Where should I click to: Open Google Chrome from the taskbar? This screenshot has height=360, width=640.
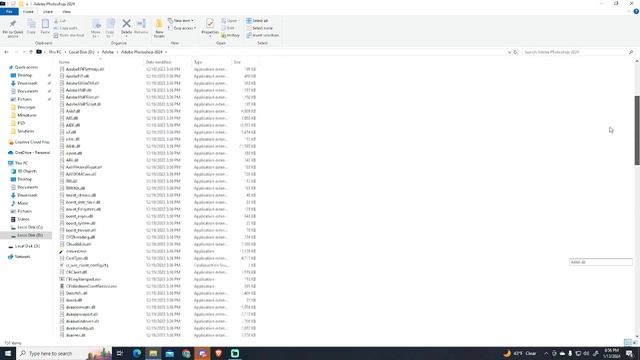pos(187,353)
